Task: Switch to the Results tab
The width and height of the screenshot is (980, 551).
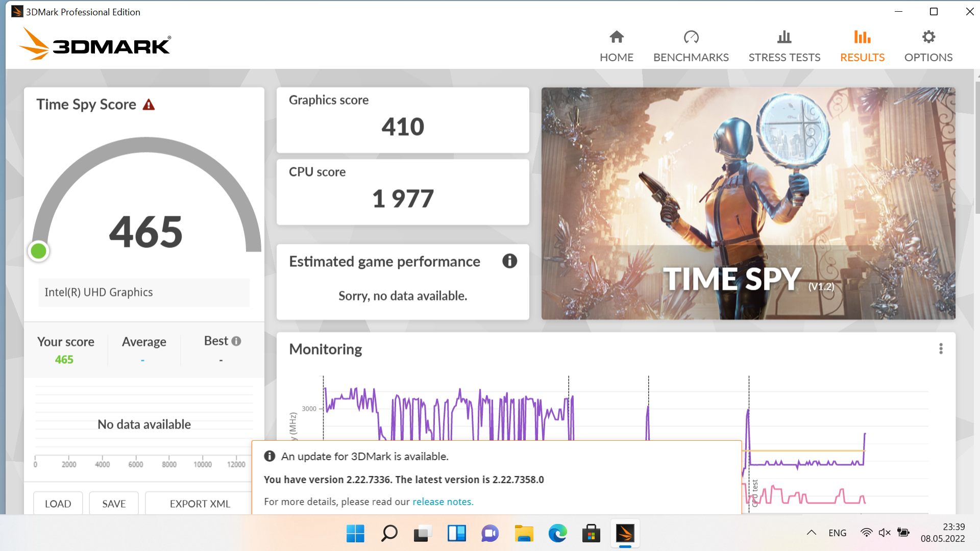Action: (x=862, y=46)
